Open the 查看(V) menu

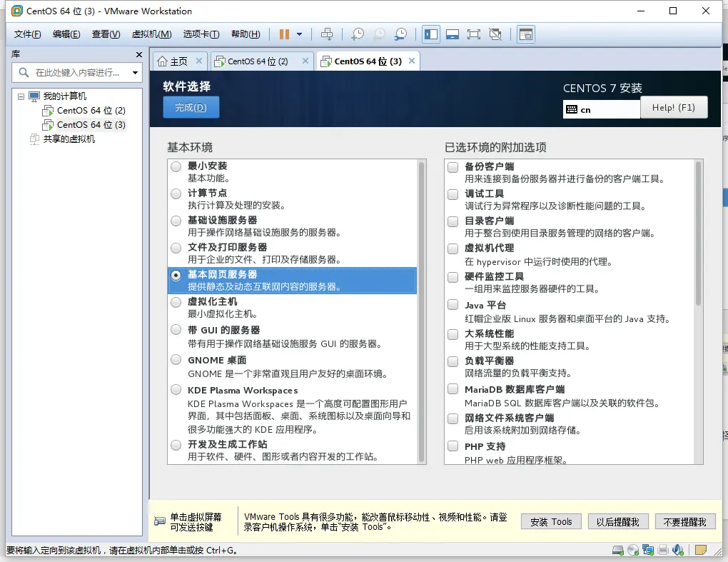click(106, 34)
